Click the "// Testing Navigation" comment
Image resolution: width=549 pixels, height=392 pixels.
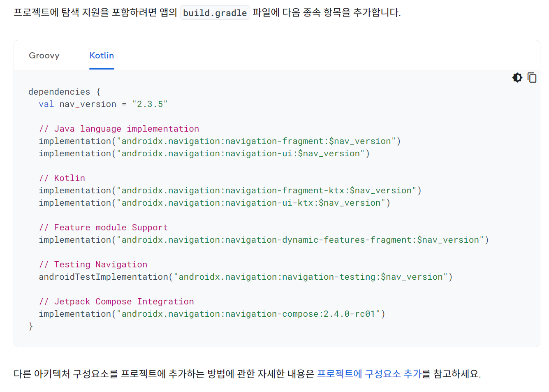pyautogui.click(x=93, y=264)
